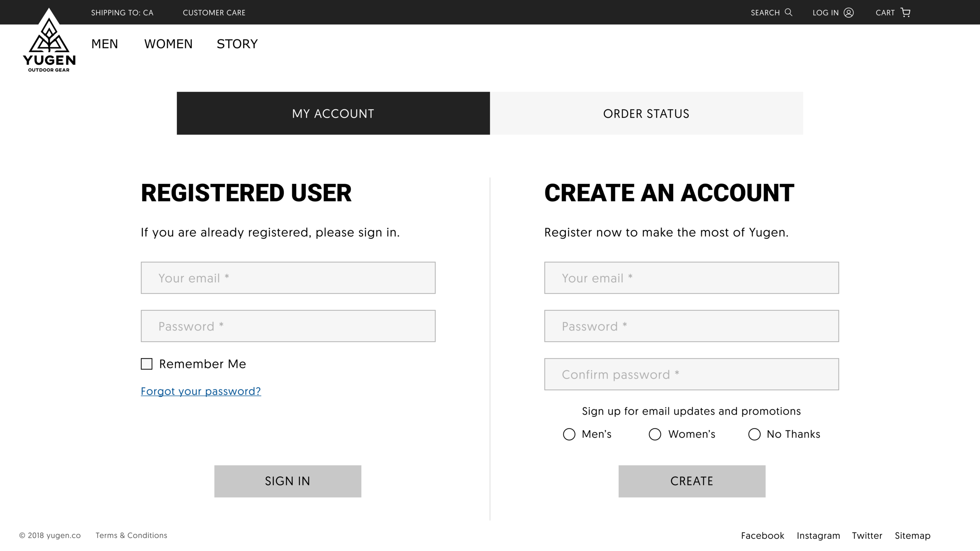Click the Yugen Outdoor Gear logo
The image size is (980, 551).
coord(49,41)
